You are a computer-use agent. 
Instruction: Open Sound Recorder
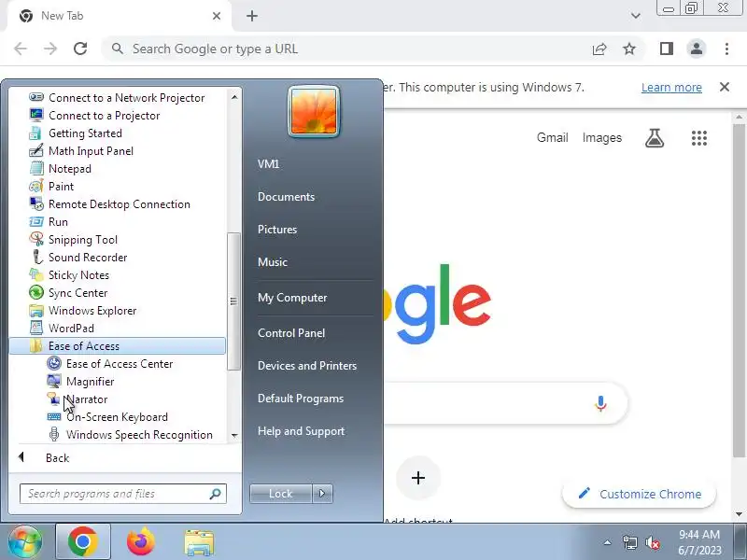(x=78, y=258)
